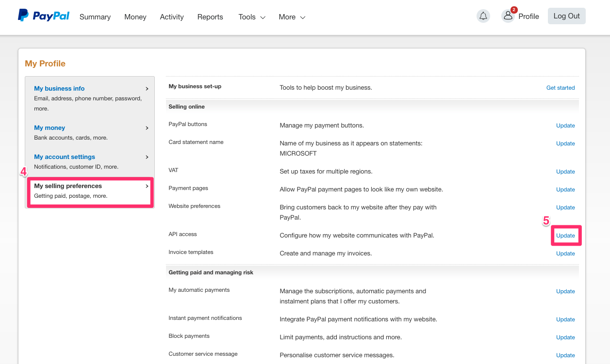Select My selling preferences
Screen dimensions: 610x364
(x=68, y=186)
